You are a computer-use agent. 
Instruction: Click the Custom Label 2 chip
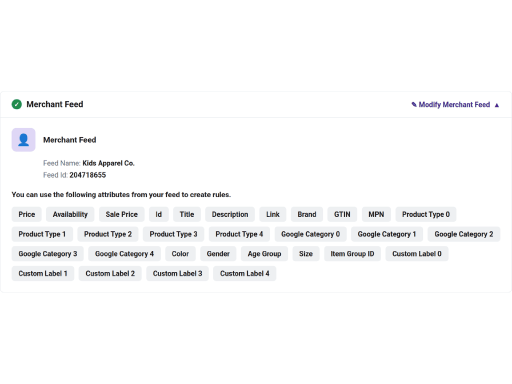click(x=110, y=273)
